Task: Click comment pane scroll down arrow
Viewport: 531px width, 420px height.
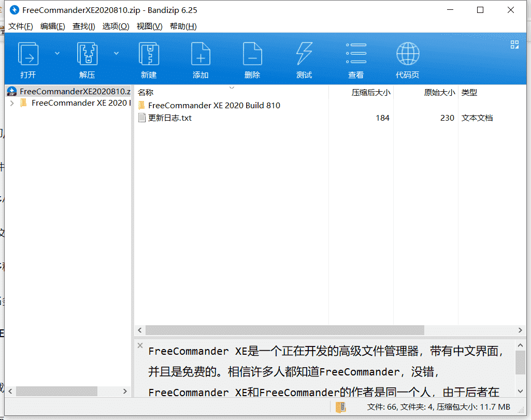Action: 521,391
